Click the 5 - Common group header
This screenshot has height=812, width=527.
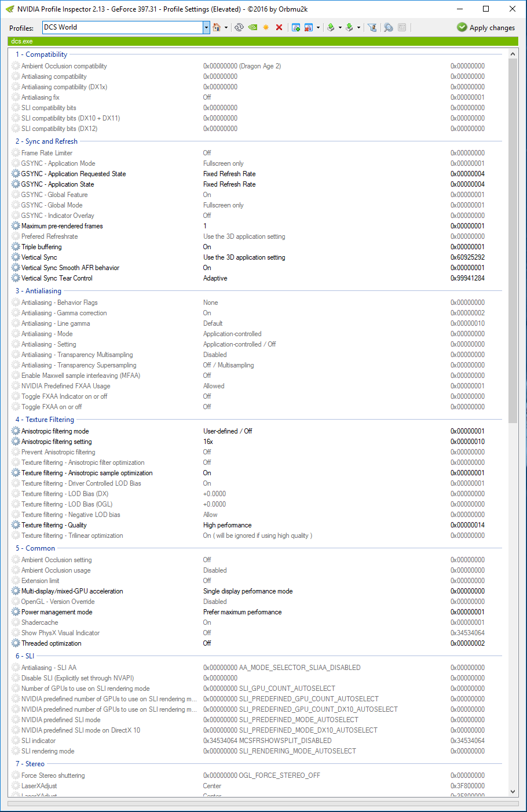pyautogui.click(x=35, y=548)
